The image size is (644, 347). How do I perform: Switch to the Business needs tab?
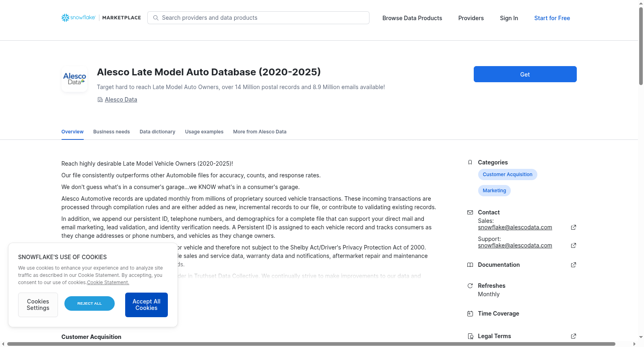coord(111,132)
